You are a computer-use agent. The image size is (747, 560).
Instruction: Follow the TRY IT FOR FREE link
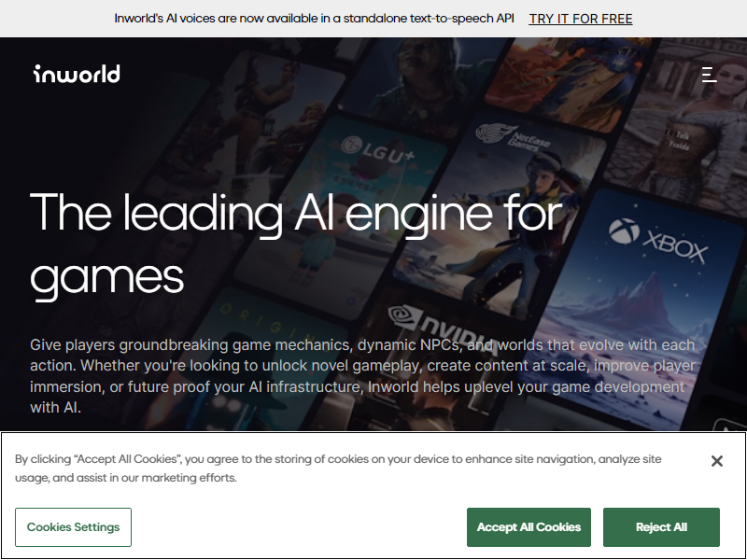tap(580, 19)
